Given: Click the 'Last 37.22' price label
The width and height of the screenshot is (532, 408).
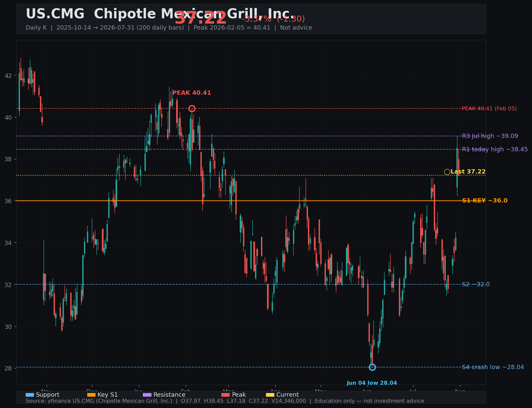Looking at the screenshot, I should (468, 172).
